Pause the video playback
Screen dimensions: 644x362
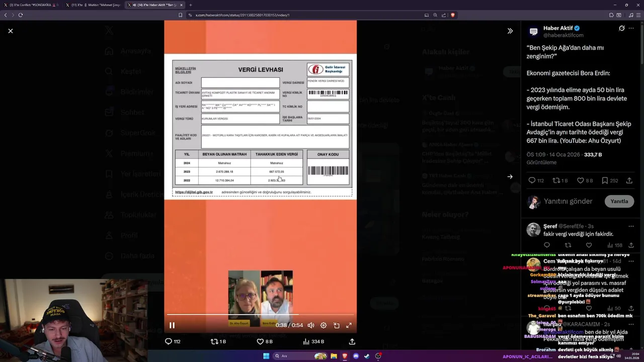pos(172,325)
